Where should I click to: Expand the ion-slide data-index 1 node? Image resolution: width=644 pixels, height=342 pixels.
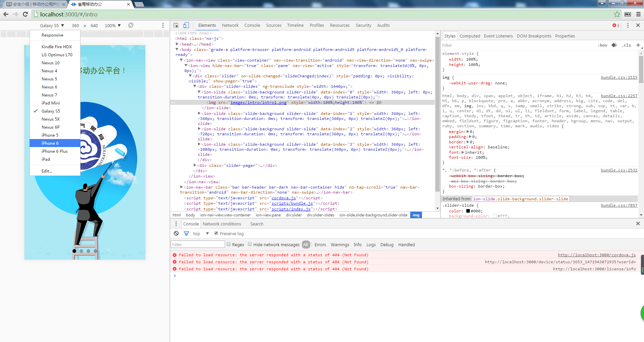point(199,114)
